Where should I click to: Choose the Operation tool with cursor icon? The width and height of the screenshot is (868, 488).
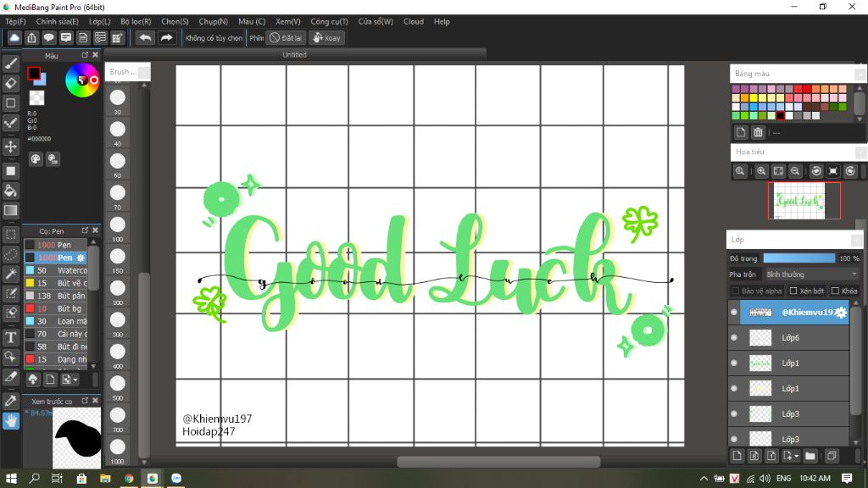(x=10, y=357)
